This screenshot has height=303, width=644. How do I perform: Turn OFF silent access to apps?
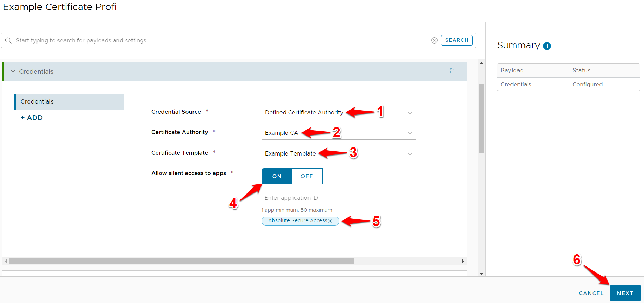click(307, 176)
